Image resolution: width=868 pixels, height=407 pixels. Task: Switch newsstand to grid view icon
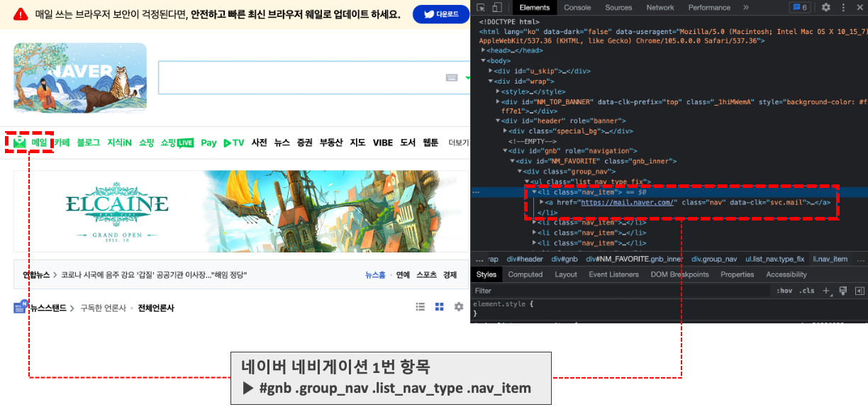440,307
